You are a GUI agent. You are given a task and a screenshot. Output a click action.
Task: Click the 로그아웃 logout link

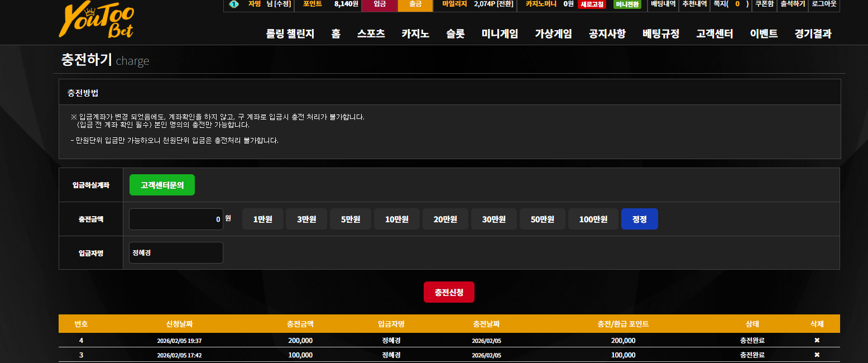tap(824, 4)
